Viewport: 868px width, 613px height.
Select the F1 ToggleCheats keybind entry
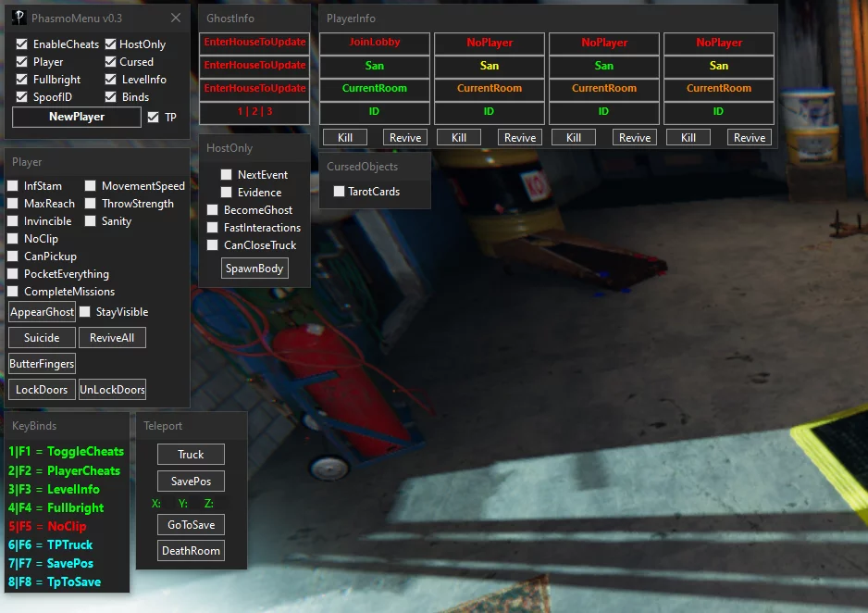pyautogui.click(x=66, y=452)
